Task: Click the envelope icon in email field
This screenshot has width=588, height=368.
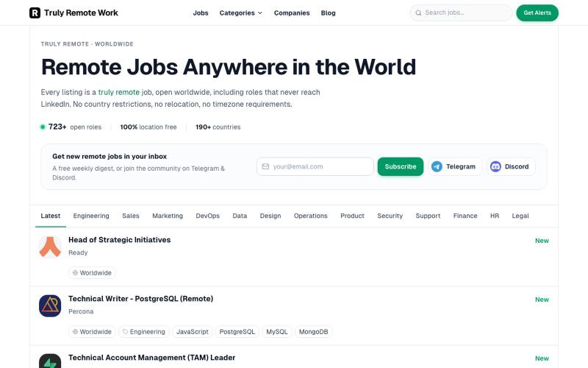Action: click(265, 166)
